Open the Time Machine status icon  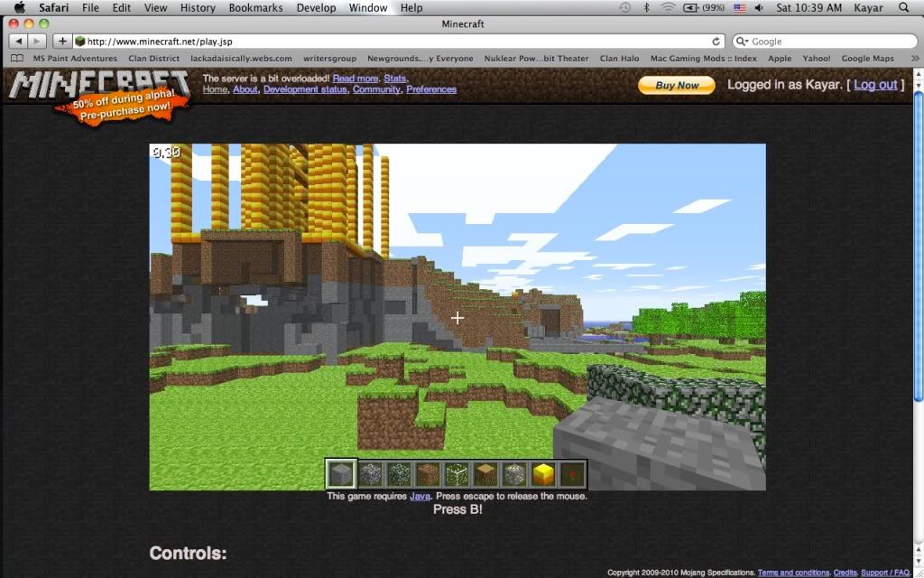point(624,7)
